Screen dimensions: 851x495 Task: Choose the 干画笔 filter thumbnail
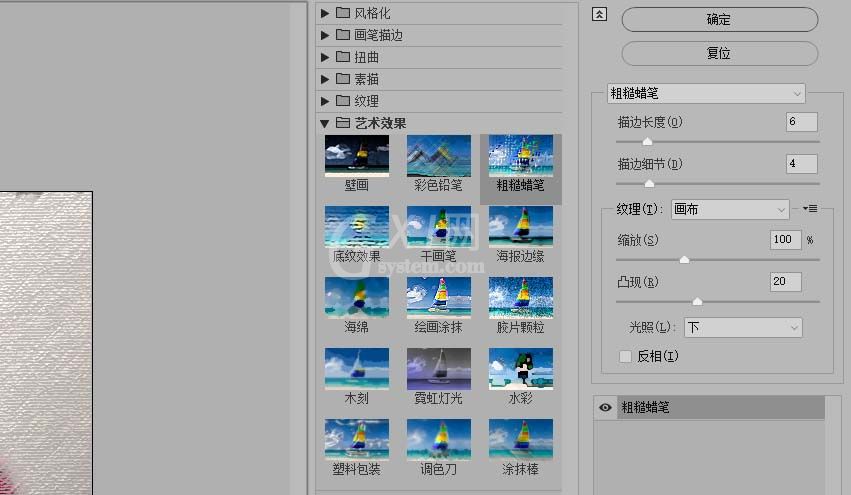[439, 227]
